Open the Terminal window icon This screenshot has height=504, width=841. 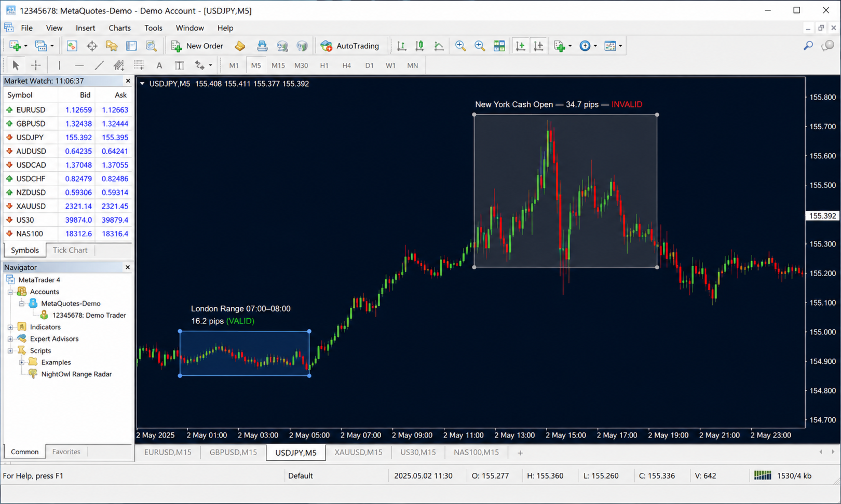pyautogui.click(x=131, y=46)
